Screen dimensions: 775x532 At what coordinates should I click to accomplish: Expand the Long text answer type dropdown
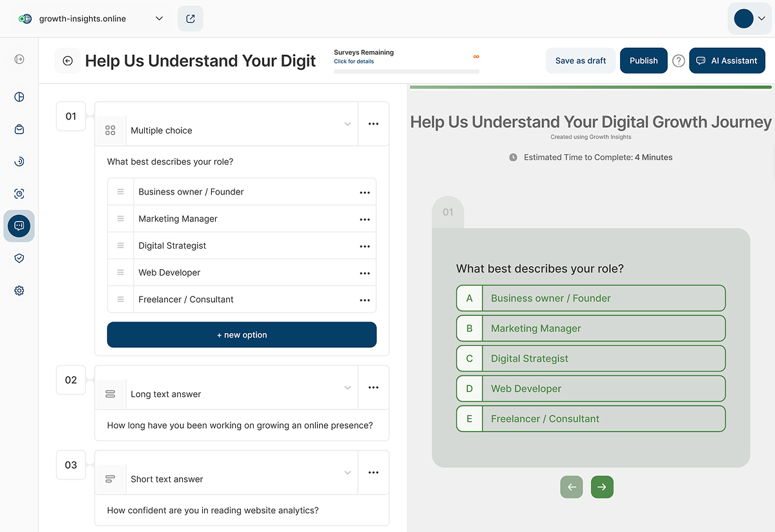pyautogui.click(x=347, y=387)
